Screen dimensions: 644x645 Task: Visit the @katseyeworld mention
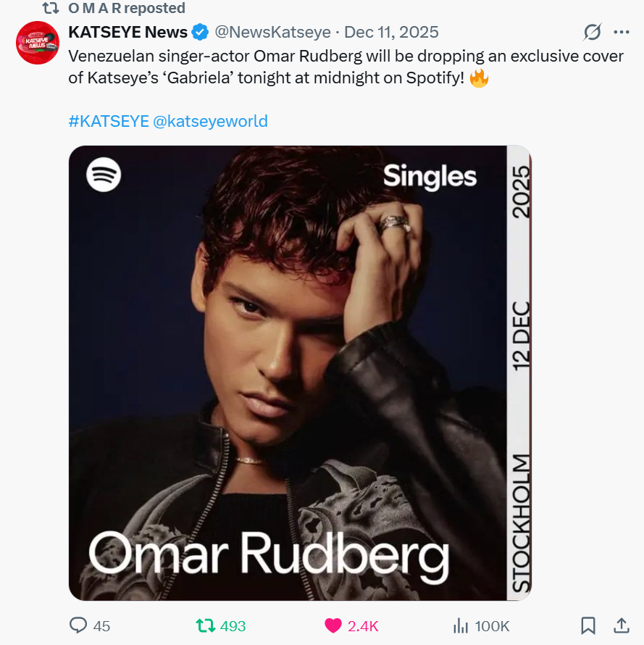point(211,121)
